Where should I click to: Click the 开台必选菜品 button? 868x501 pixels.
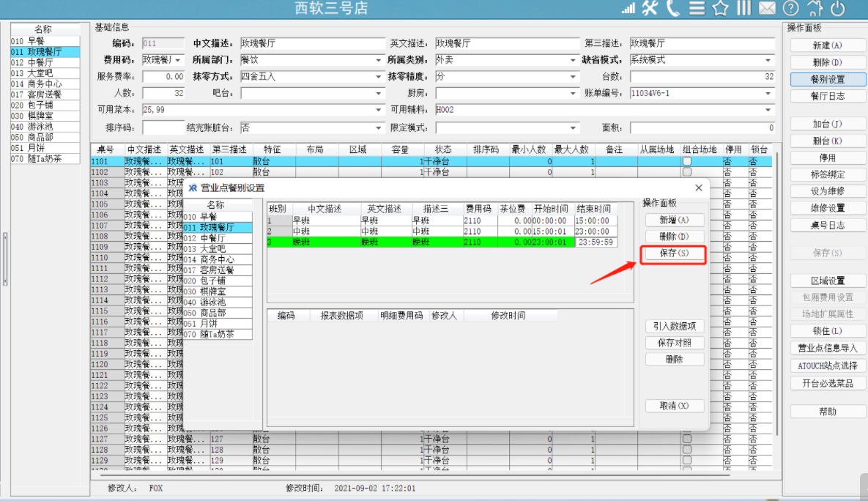[x=827, y=383]
